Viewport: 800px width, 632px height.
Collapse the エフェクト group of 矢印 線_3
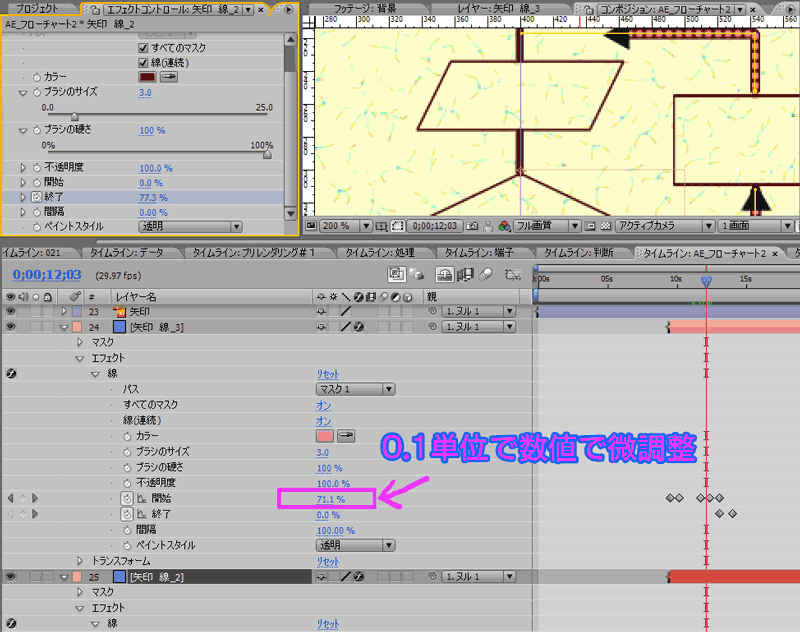(x=77, y=357)
